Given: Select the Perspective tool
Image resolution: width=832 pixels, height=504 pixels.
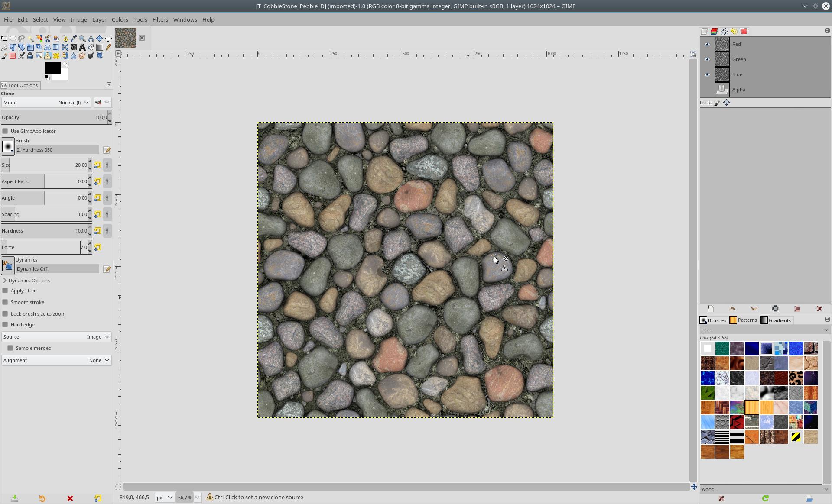Looking at the screenshot, I should [x=48, y=47].
